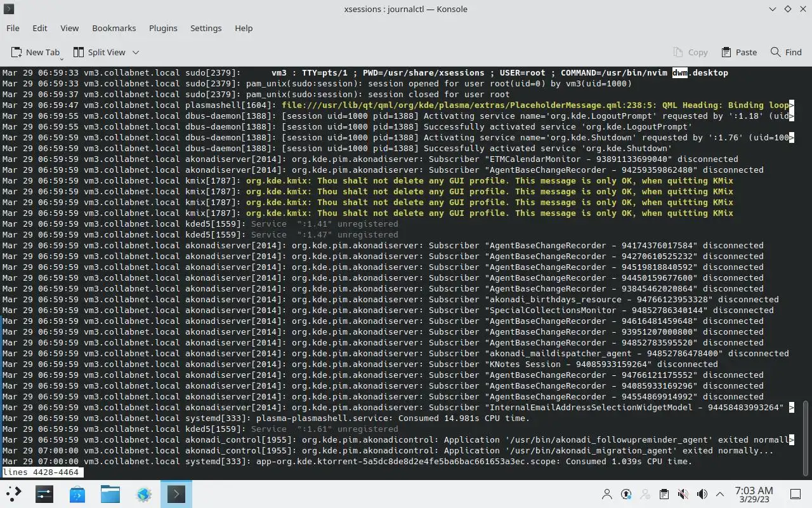This screenshot has height=508, width=812.
Task: Open the File menu
Action: coord(13,28)
